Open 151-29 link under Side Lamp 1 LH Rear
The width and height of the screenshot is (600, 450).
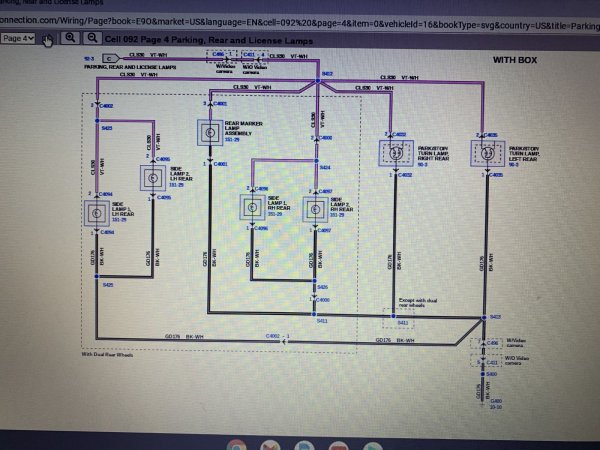click(119, 220)
